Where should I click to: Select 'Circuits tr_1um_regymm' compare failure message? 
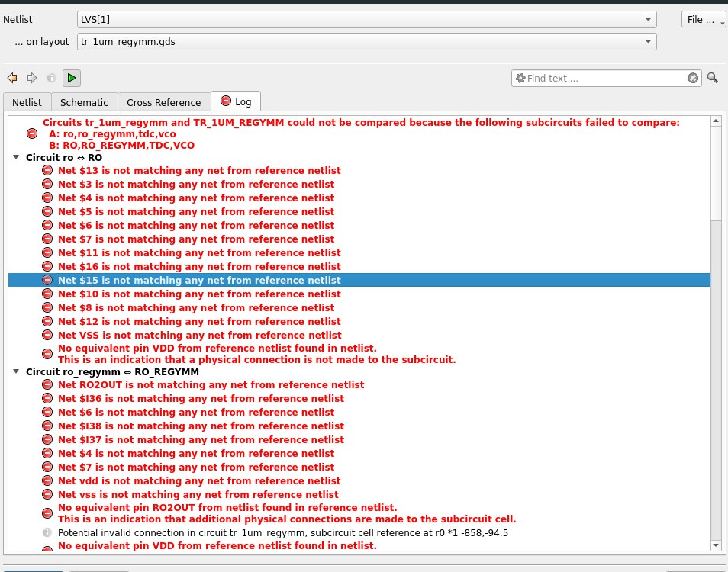(361, 133)
